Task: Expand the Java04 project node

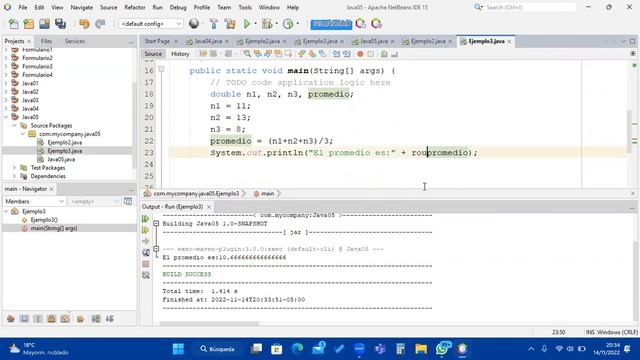Action: pyautogui.click(x=6, y=109)
